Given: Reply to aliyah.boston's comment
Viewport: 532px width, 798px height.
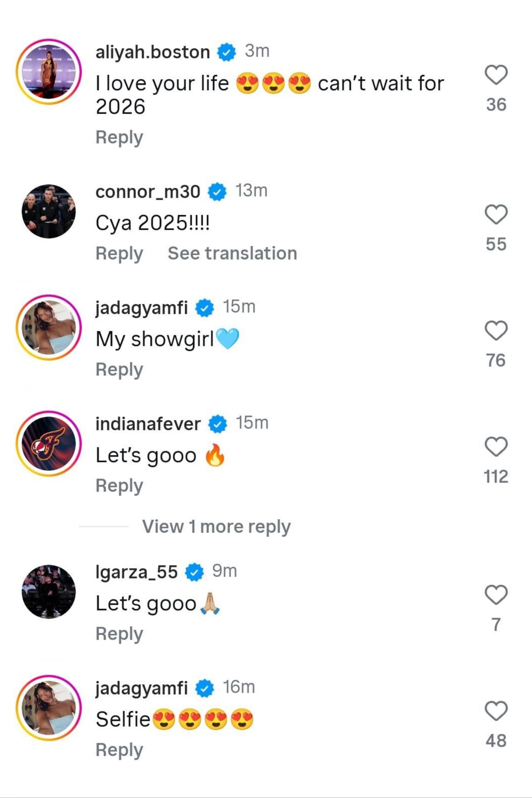Looking at the screenshot, I should 119,137.
